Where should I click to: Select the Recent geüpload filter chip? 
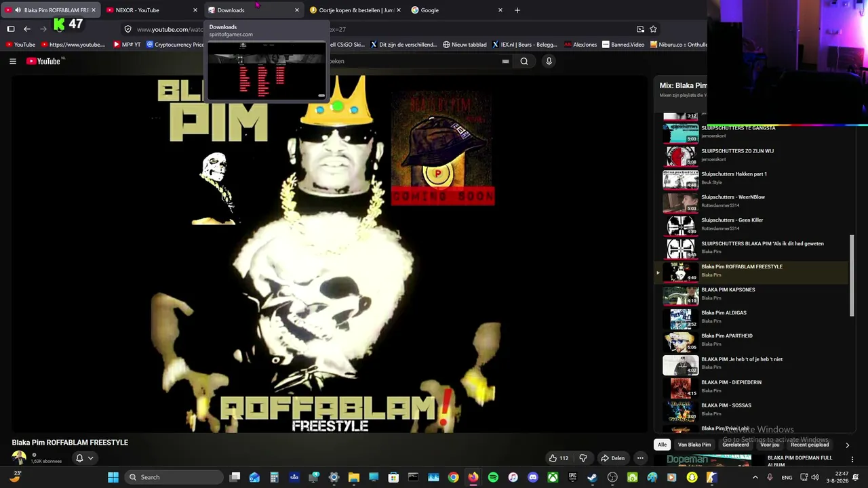pos(810,445)
